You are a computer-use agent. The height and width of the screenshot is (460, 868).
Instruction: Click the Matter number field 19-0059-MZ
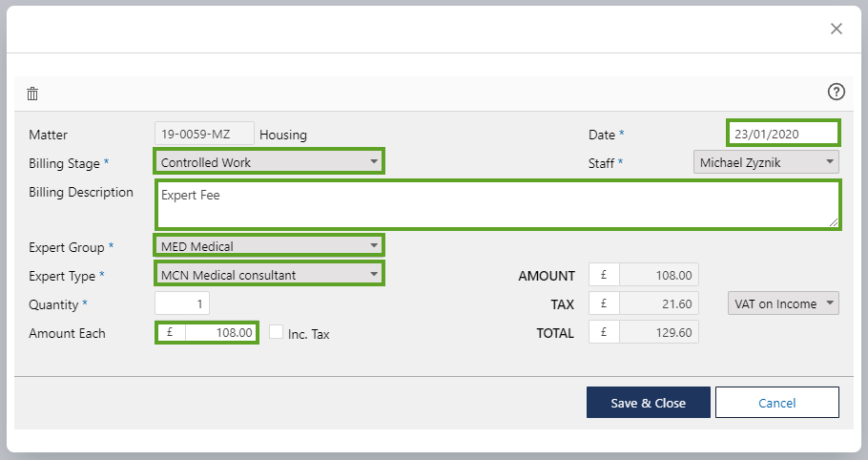(204, 134)
